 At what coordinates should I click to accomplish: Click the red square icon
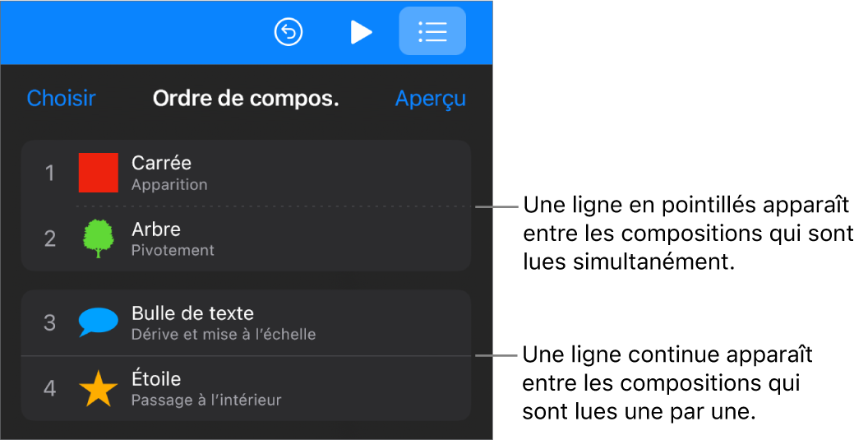coord(99,173)
